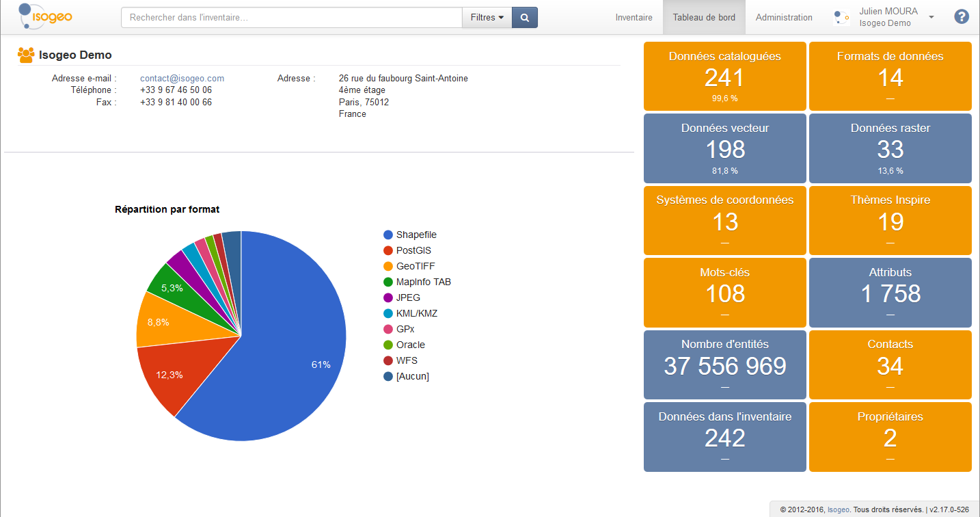Click the orange GeoTIFF legend dot
980x517 pixels.
388,267
